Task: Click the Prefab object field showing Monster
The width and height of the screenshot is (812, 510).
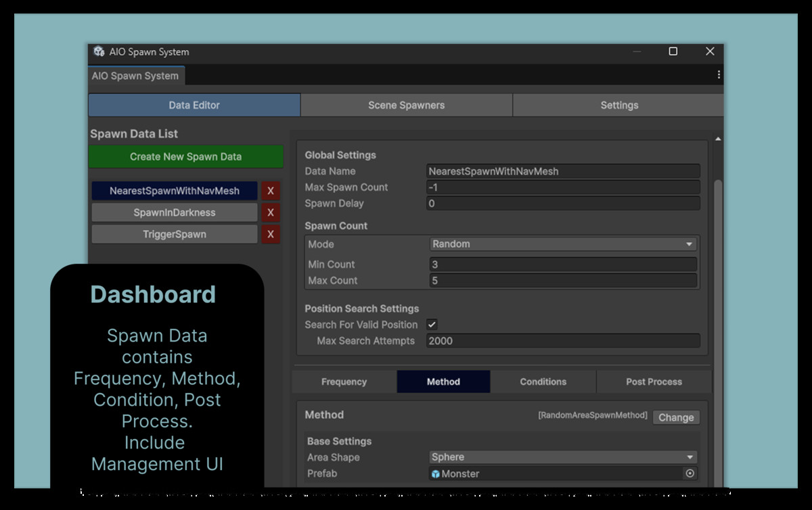Action: coord(563,473)
